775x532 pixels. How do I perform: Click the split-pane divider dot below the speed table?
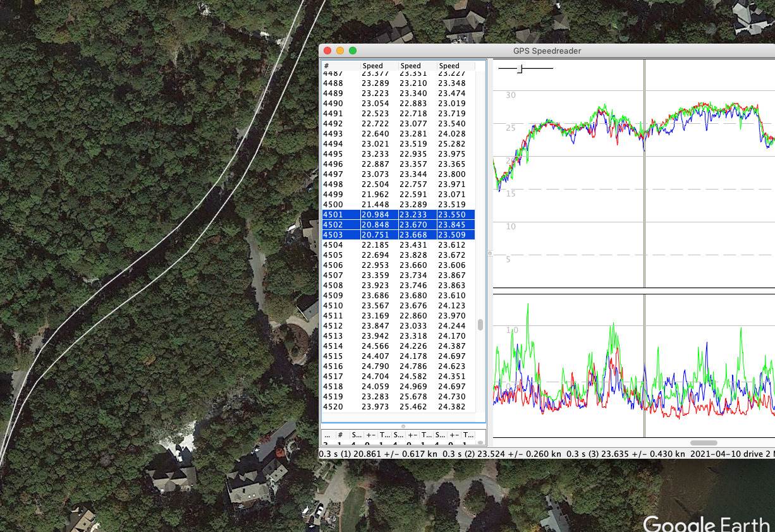click(x=403, y=426)
